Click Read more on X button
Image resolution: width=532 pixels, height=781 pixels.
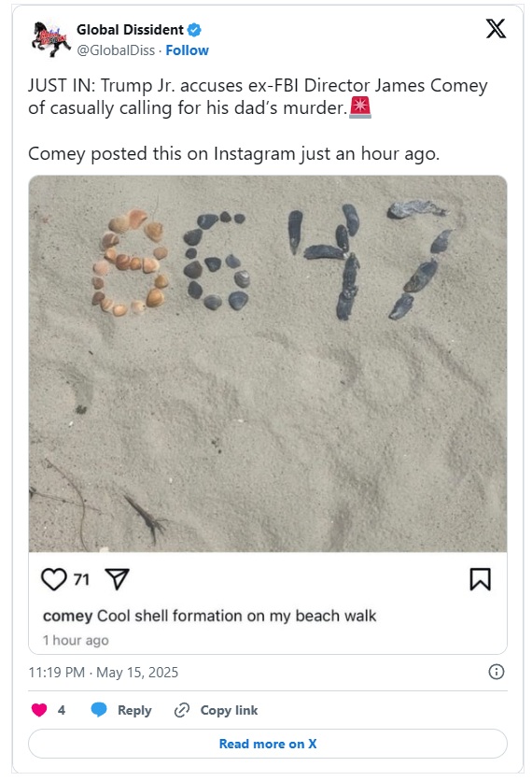268,744
